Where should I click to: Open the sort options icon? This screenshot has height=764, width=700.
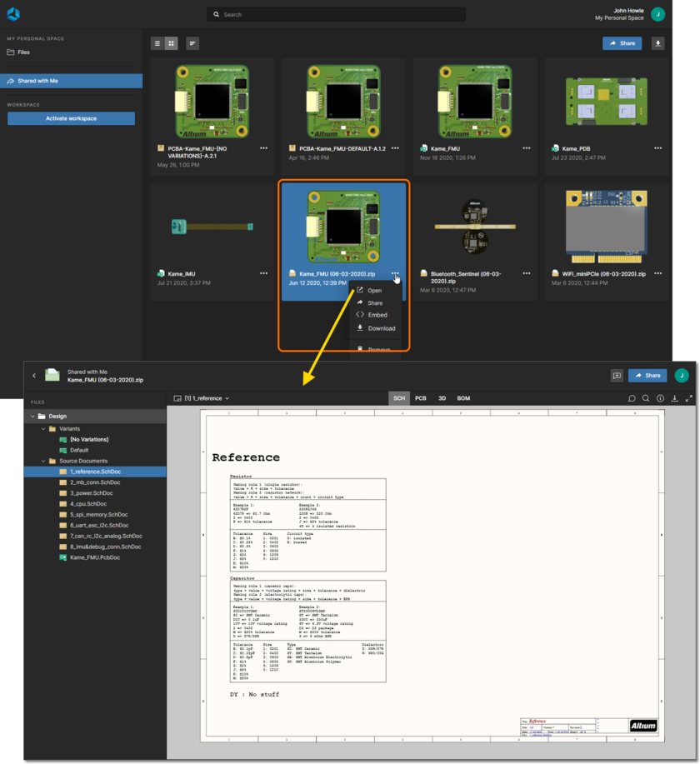pyautogui.click(x=192, y=43)
